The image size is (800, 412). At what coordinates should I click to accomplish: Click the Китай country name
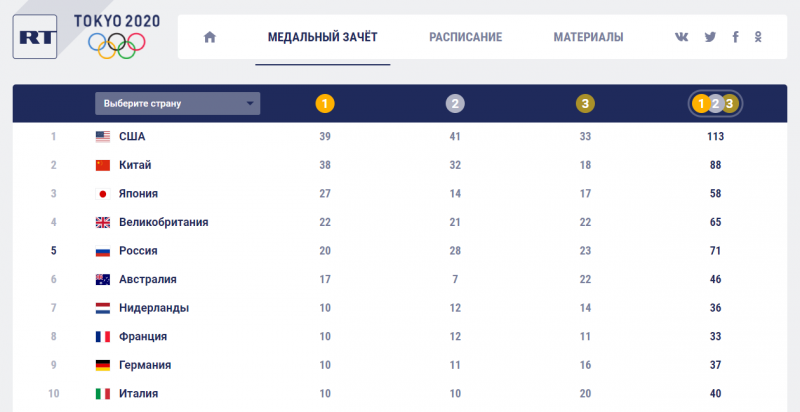[x=135, y=165]
